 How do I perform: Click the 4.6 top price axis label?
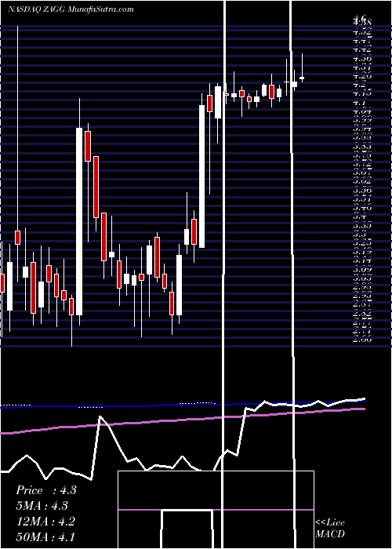click(x=360, y=18)
